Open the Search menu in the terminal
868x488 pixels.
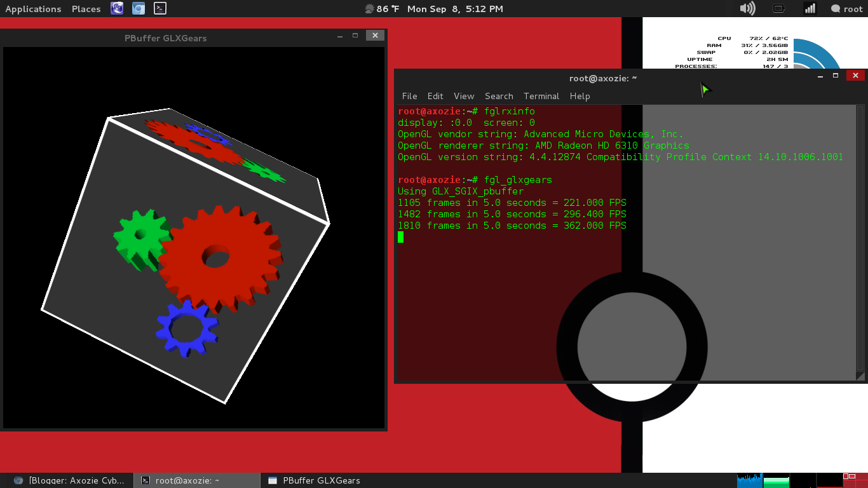(499, 96)
